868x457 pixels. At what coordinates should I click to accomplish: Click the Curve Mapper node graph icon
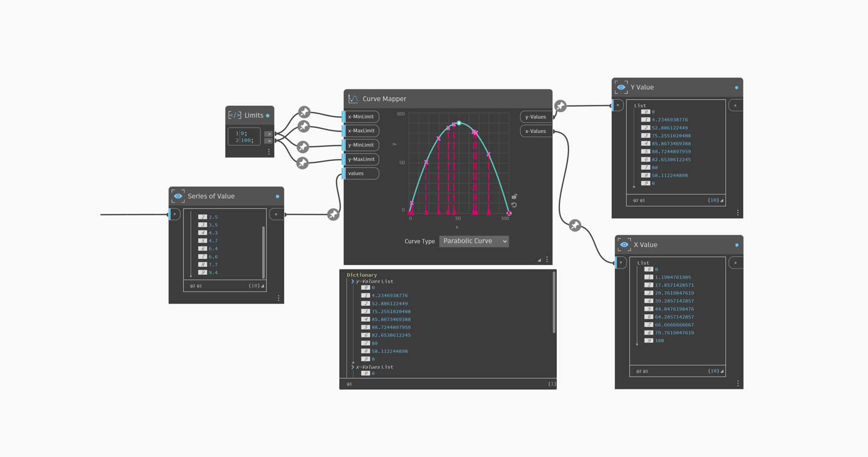click(353, 99)
